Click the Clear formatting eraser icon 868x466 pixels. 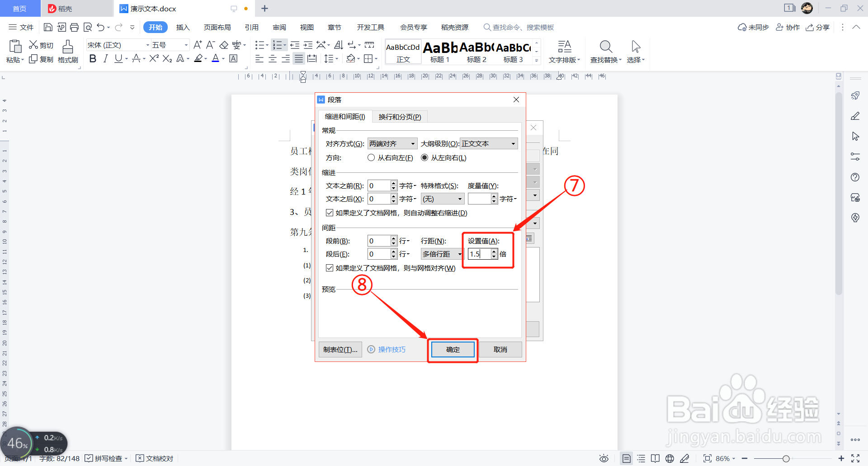(x=224, y=45)
